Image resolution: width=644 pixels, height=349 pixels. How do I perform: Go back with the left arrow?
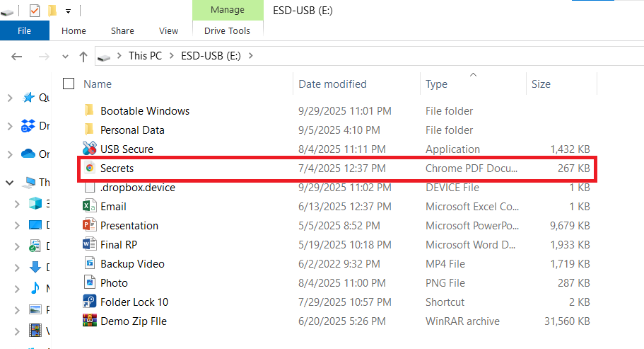16,57
